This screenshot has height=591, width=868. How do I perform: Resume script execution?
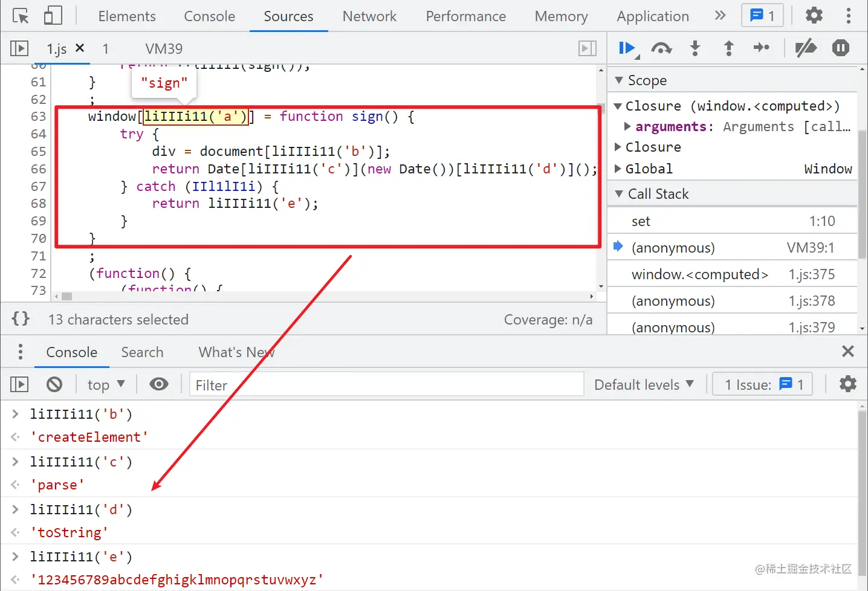[x=627, y=48]
